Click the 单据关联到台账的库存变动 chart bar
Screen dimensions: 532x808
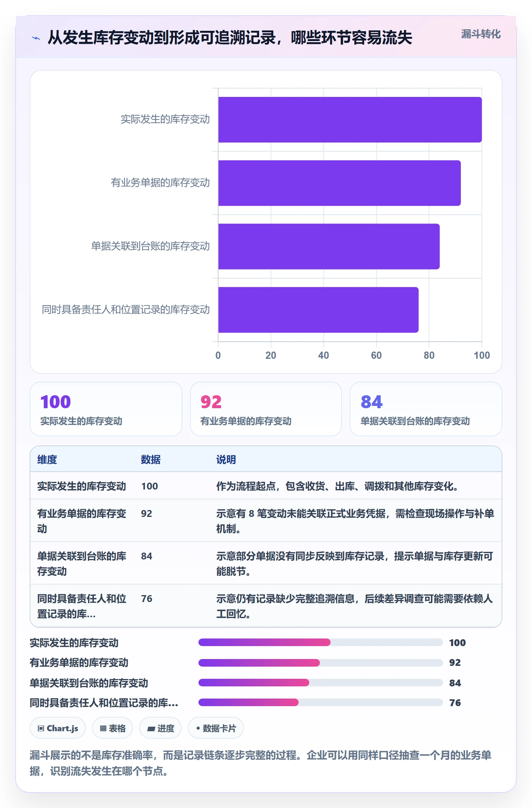point(329,247)
